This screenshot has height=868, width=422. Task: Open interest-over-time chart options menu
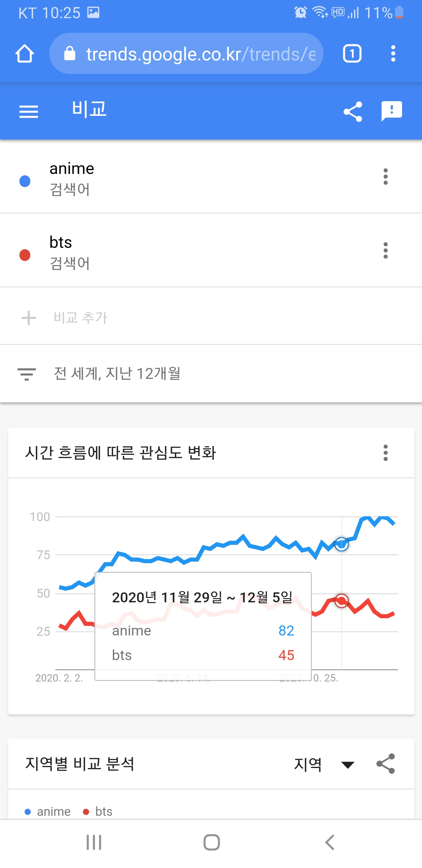coord(386,452)
